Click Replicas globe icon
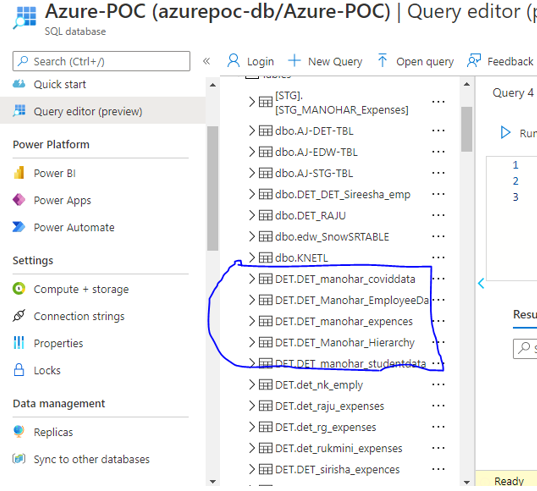The height and width of the screenshot is (491, 537). tap(19, 431)
